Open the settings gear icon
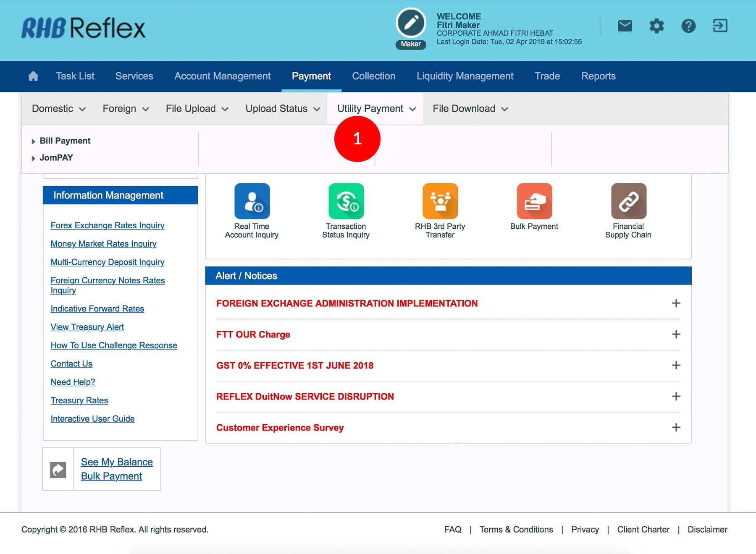The height and width of the screenshot is (554, 756). point(656,26)
